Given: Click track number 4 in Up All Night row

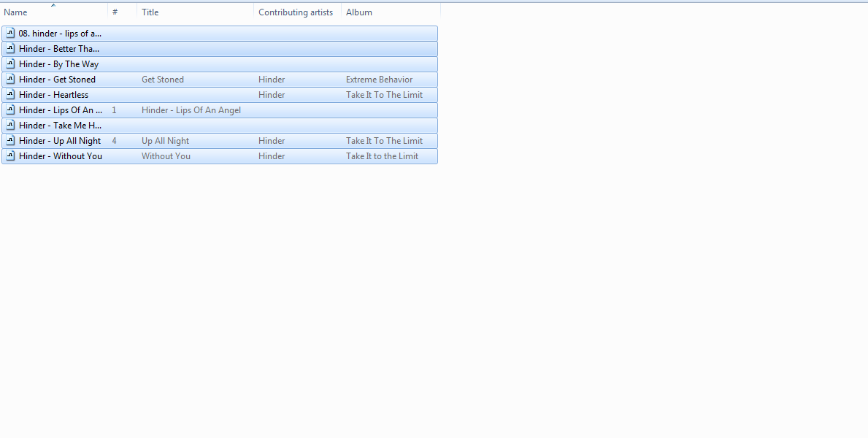Looking at the screenshot, I should pyautogui.click(x=114, y=141).
